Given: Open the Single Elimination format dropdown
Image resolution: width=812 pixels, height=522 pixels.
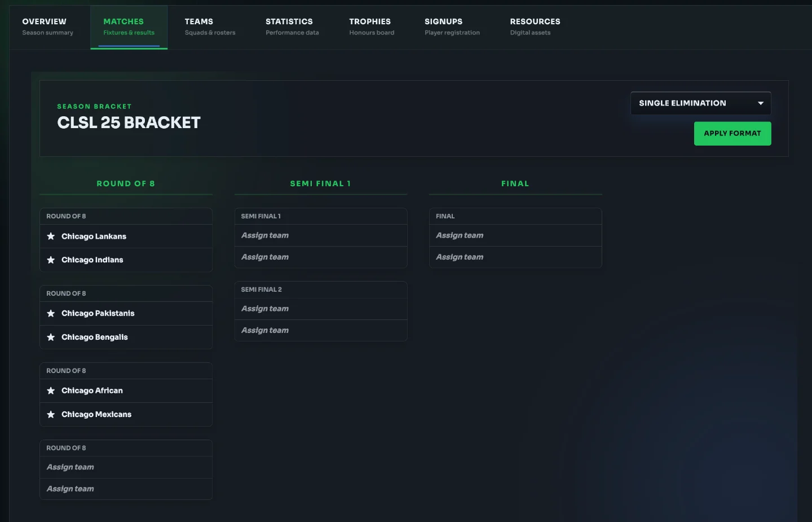Looking at the screenshot, I should tap(700, 103).
